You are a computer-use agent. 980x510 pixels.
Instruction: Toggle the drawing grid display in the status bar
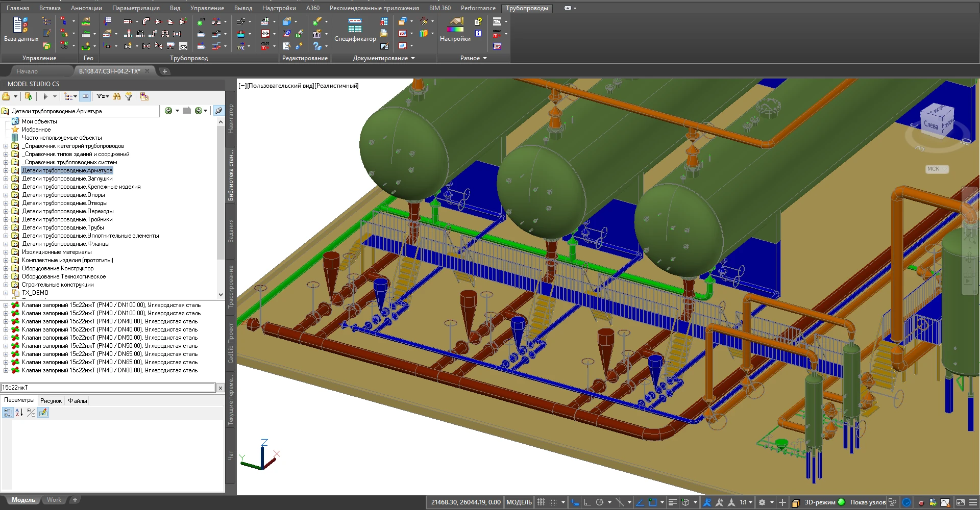coord(542,502)
